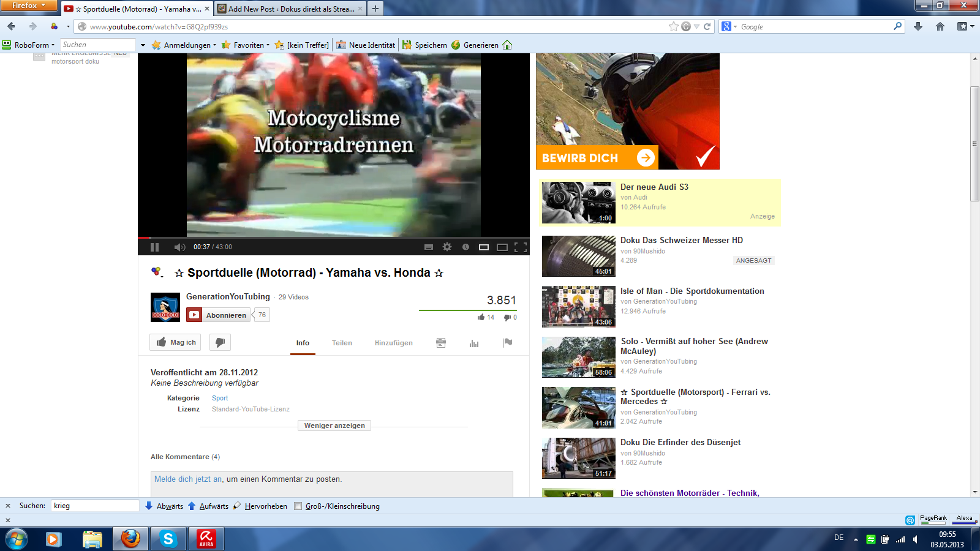Screen dimensions: 980x551
Task: Open the Hinzufügen tab
Action: [394, 343]
